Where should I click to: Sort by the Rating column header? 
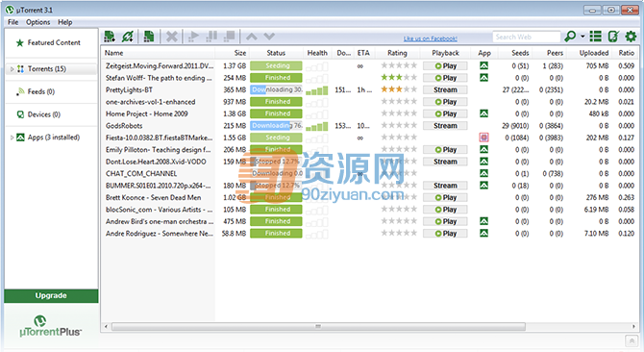pos(397,53)
